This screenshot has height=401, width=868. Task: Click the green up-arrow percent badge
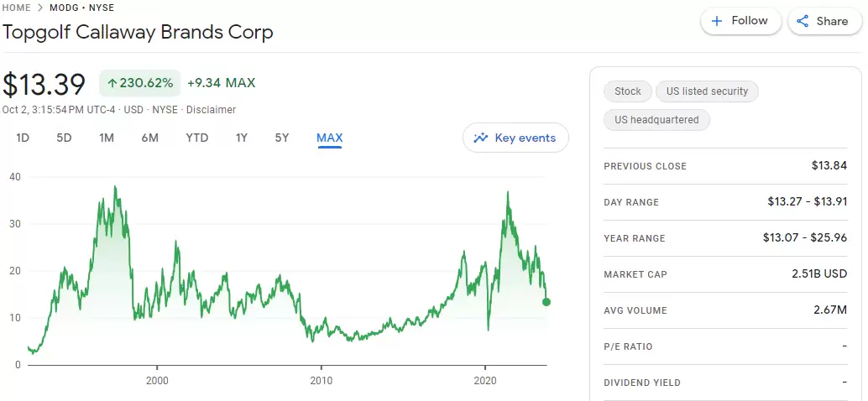coord(139,83)
